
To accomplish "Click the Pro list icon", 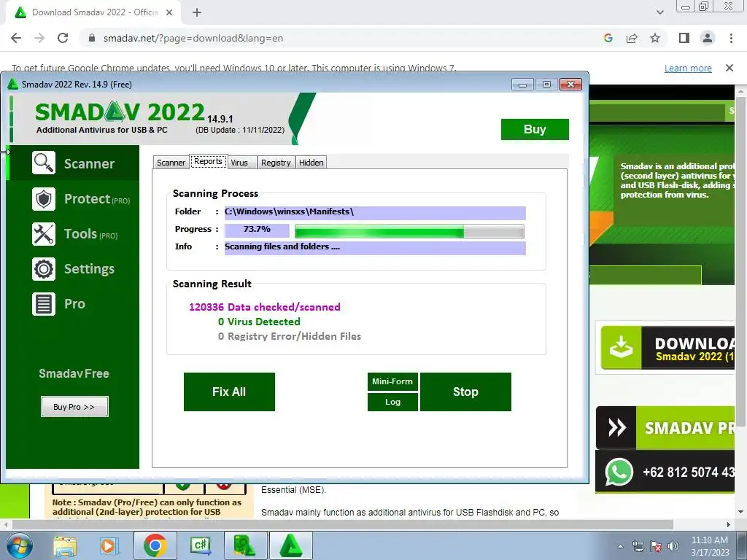I will (44, 304).
